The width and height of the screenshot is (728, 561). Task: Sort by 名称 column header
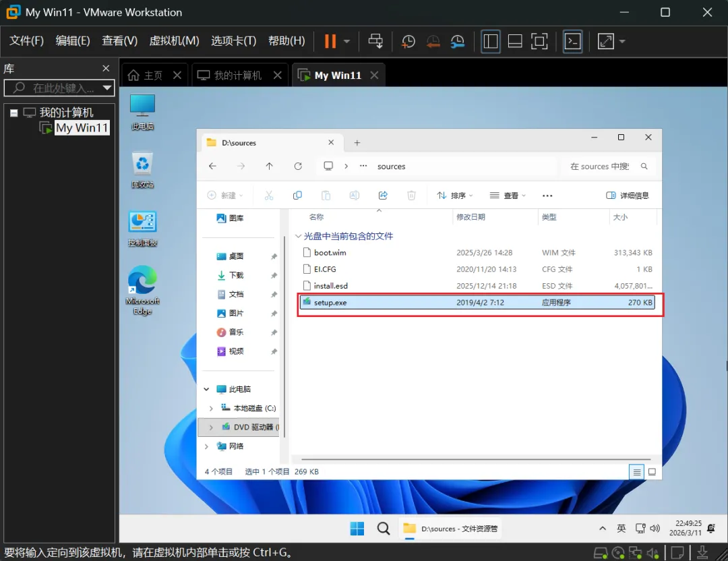(317, 217)
